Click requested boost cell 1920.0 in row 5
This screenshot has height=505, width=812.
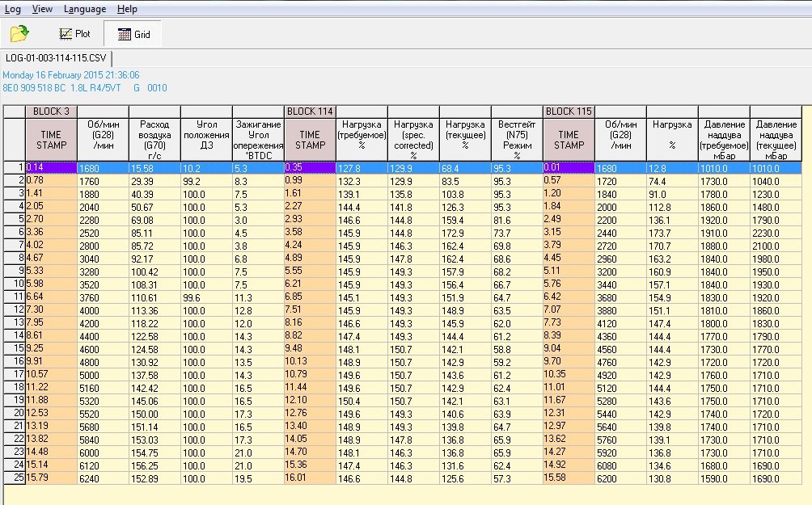pyautogui.click(x=724, y=220)
